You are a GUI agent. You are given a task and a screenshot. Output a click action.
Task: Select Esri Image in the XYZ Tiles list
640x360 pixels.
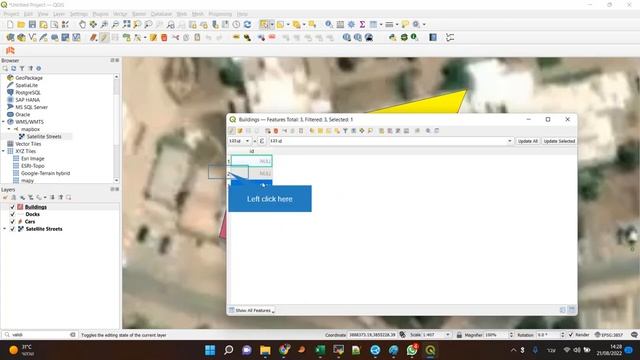tap(33, 158)
